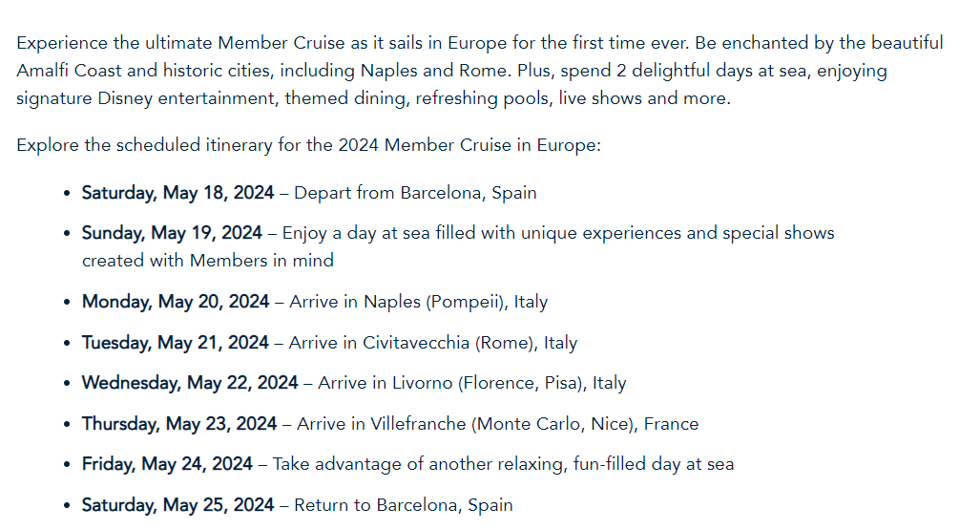The height and width of the screenshot is (530, 980).
Task: Click 'Arrive in Civitavecchia (Rome), Italy' text
Action: [x=432, y=342]
